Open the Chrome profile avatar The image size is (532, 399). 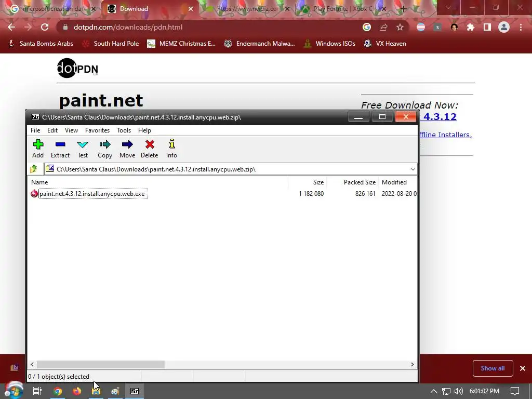(x=504, y=27)
